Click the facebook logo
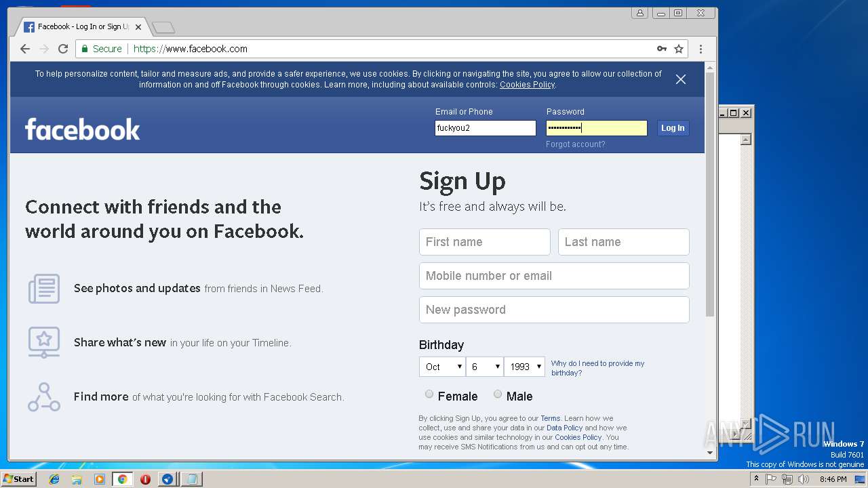Viewport: 868px width, 488px height. coord(83,129)
